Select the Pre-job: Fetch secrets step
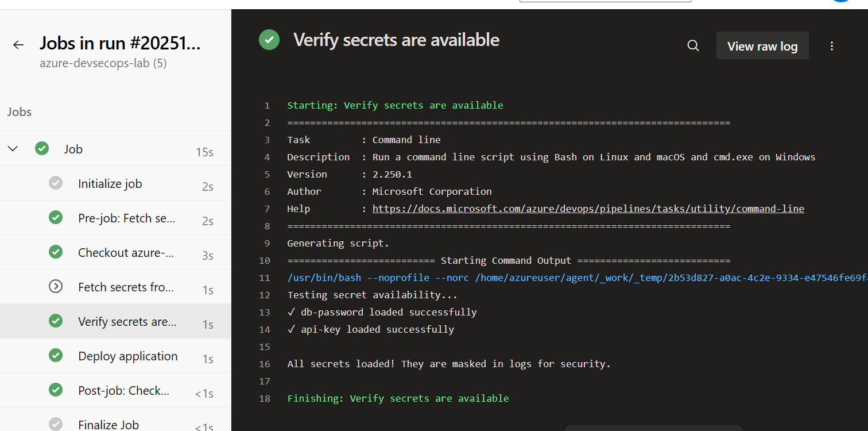 pyautogui.click(x=126, y=218)
